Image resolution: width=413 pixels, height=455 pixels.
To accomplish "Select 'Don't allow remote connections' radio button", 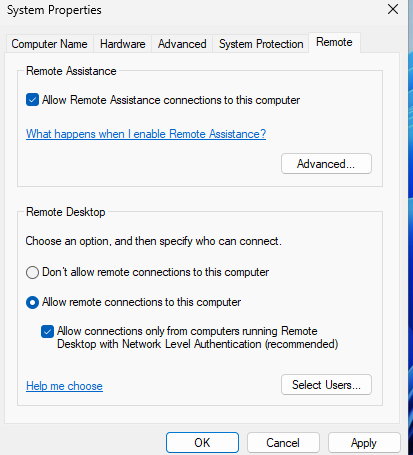I will pos(32,272).
